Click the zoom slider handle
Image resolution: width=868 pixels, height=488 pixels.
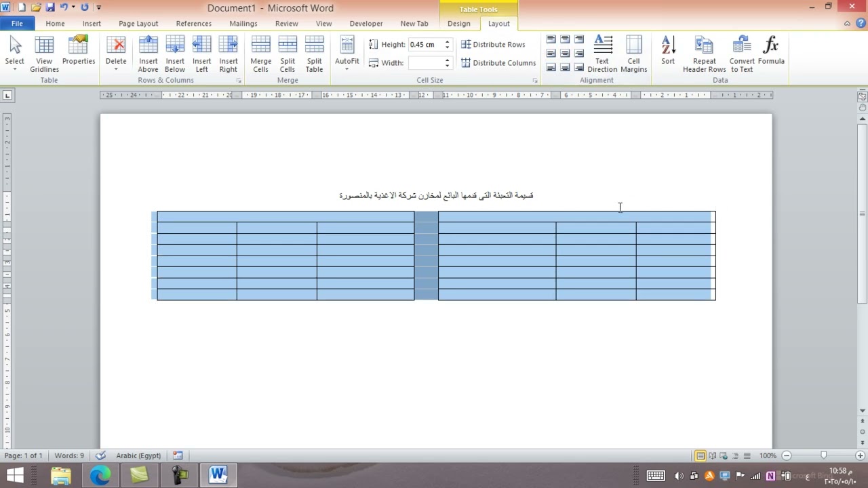tap(823, 455)
